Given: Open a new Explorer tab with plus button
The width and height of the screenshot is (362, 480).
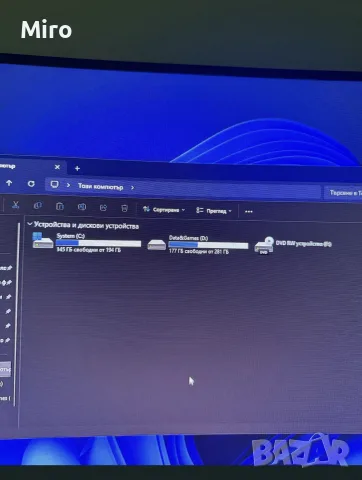Looking at the screenshot, I should click(x=77, y=168).
